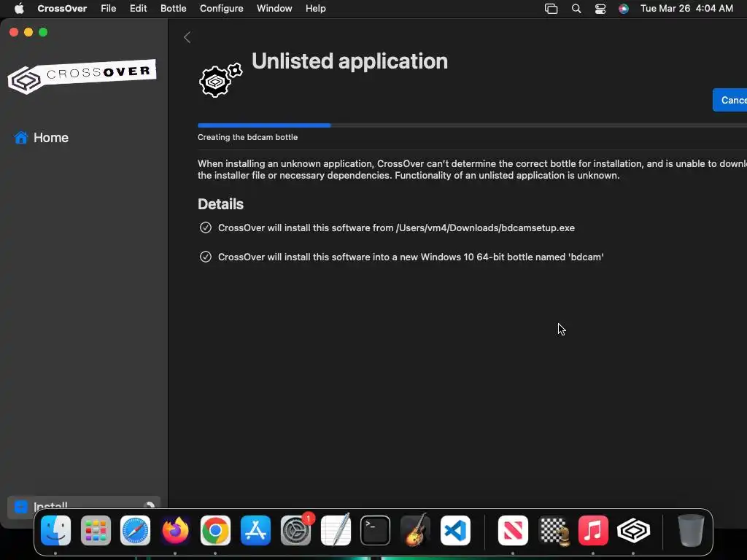Click the 'Windows 10 64-bit bottle named bdcam' text
The width and height of the screenshot is (747, 560).
[512, 257]
